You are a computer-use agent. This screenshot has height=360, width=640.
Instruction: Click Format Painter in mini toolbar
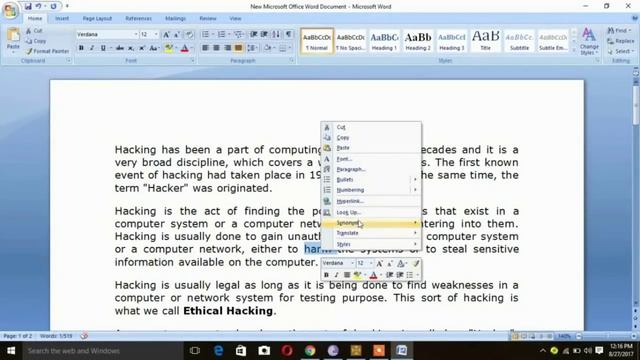pos(416,264)
